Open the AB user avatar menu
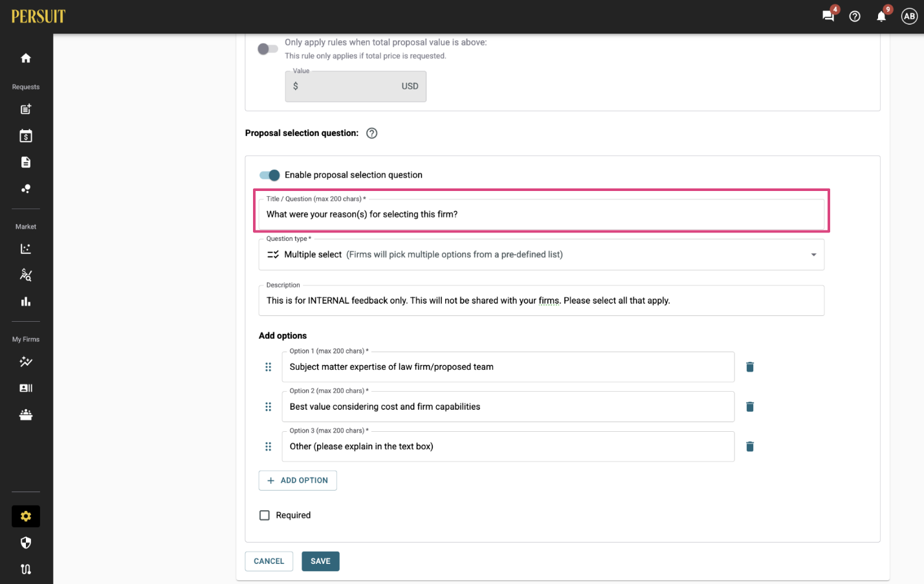Screen dimensions: 924x584 click(909, 16)
